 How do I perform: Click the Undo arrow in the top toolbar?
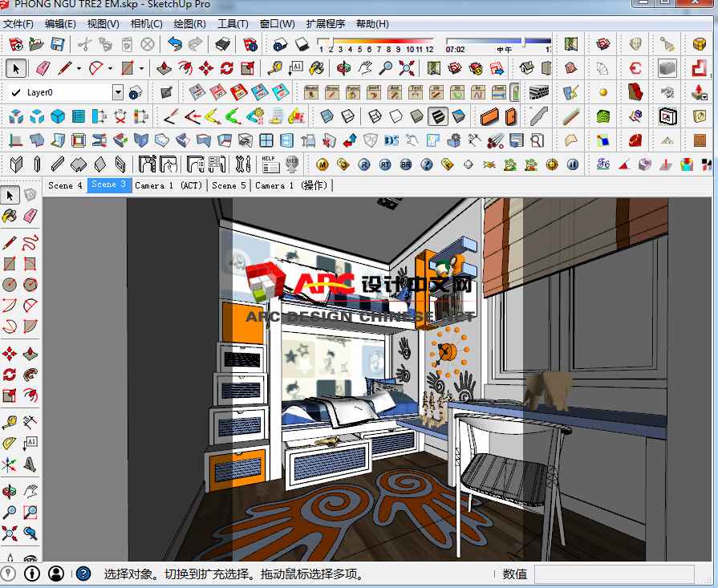point(174,44)
